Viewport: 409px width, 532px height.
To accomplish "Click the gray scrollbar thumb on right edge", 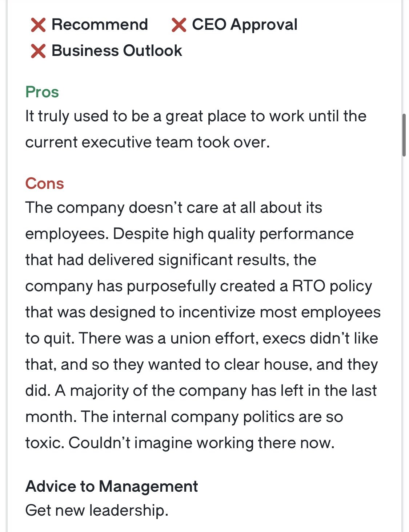I will tap(404, 135).
